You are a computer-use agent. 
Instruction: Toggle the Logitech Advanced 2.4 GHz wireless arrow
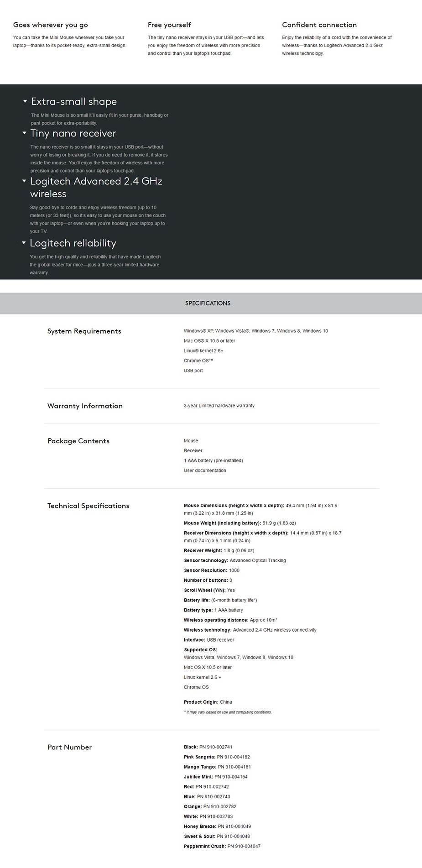pos(24,181)
